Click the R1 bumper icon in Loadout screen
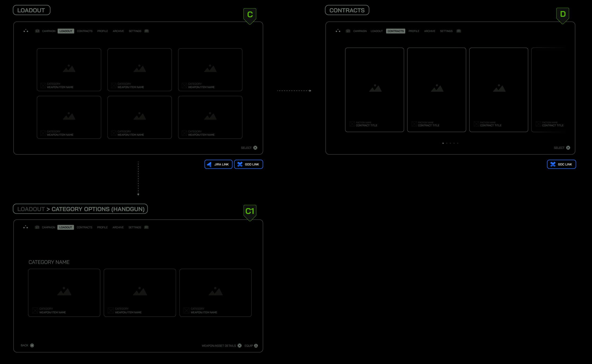Screen dimensions: 592x364 click(x=147, y=31)
